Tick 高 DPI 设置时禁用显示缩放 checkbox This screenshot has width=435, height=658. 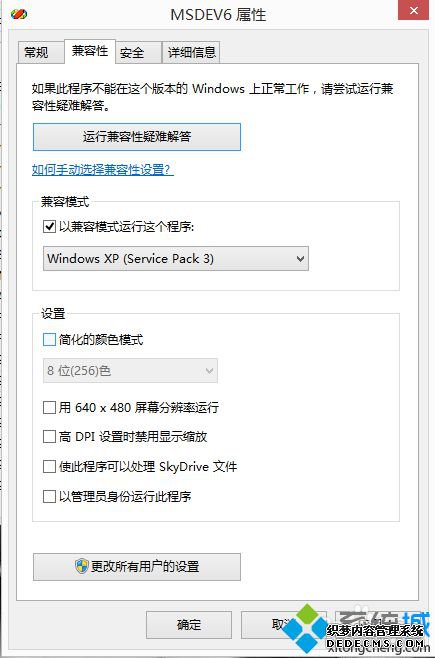(49, 436)
